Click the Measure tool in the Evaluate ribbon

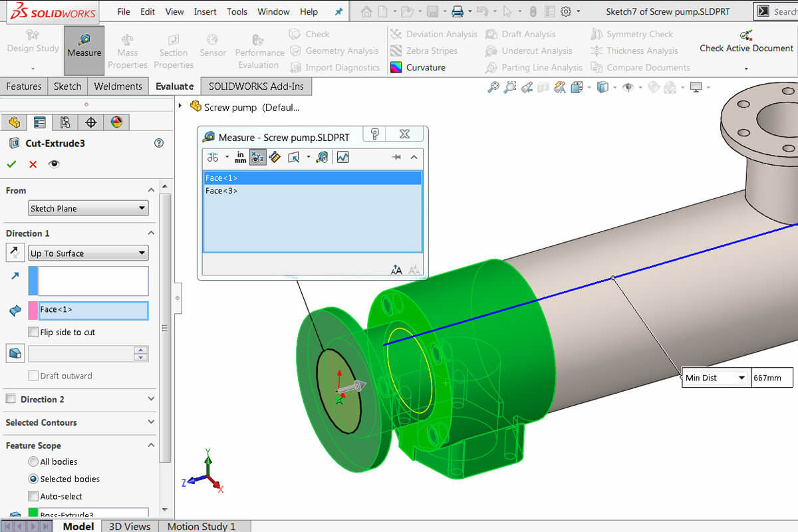point(84,51)
